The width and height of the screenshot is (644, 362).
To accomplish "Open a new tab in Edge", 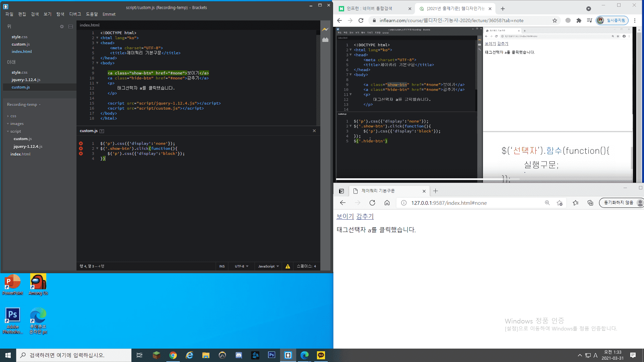I will pyautogui.click(x=435, y=191).
